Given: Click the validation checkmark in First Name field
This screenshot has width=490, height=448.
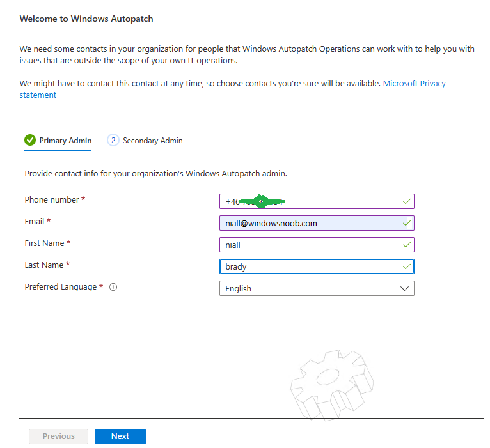Looking at the screenshot, I should [407, 245].
